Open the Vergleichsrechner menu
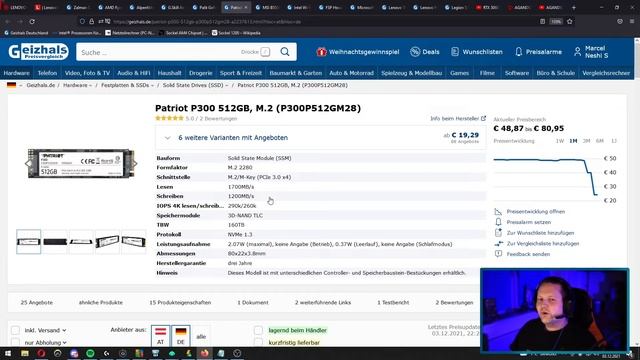Screen dimensions: 640x360 (x=606, y=73)
